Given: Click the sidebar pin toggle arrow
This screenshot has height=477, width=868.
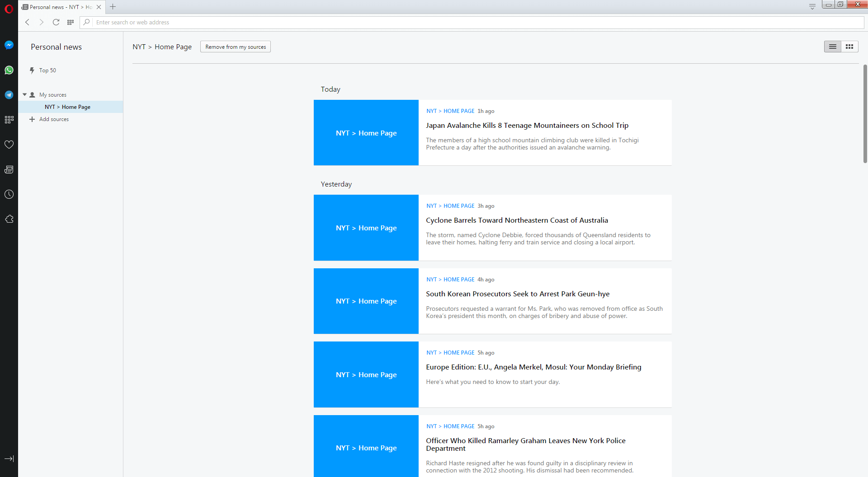Looking at the screenshot, I should click(9, 458).
